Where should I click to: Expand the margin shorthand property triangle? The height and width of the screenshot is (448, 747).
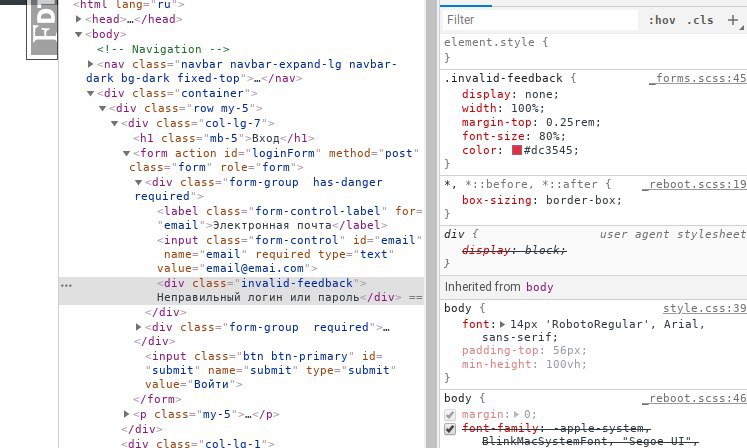(x=516, y=415)
